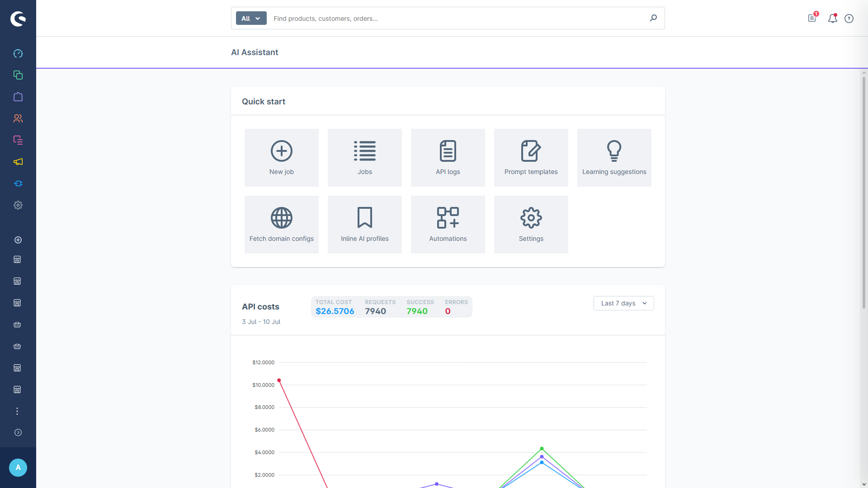Open the New job quick start tile

(282, 158)
